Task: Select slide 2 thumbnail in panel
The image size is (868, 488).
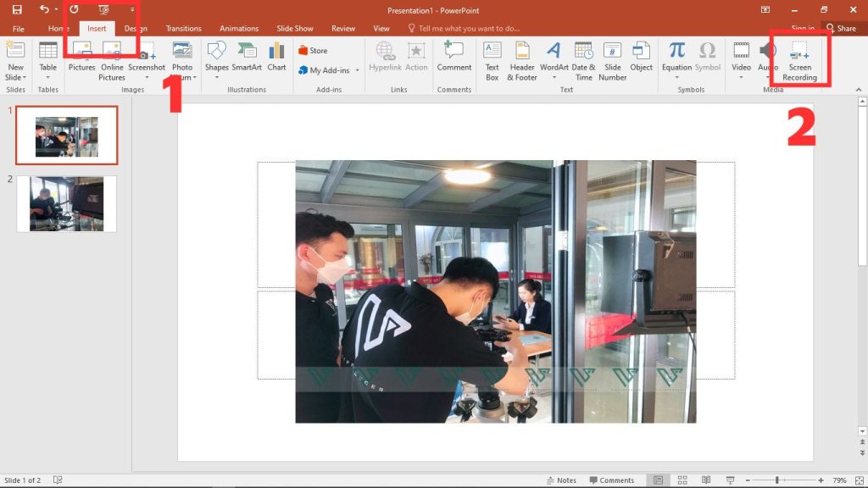Action: pos(66,203)
